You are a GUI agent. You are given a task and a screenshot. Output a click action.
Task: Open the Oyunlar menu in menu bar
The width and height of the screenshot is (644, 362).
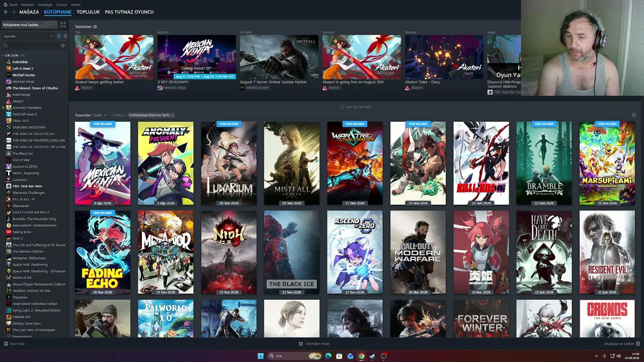[x=61, y=5]
